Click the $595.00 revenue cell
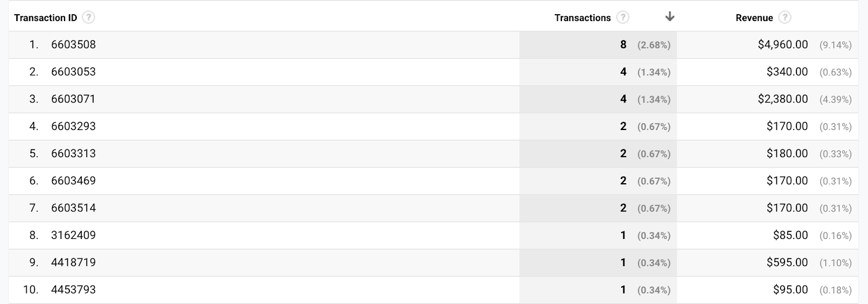The height and width of the screenshot is (304, 868). (787, 262)
